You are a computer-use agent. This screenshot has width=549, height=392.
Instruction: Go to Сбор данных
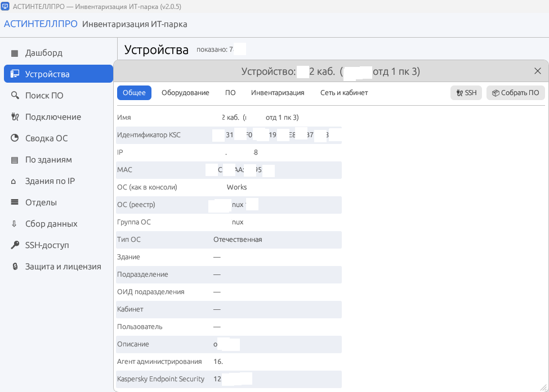pyautogui.click(x=59, y=223)
